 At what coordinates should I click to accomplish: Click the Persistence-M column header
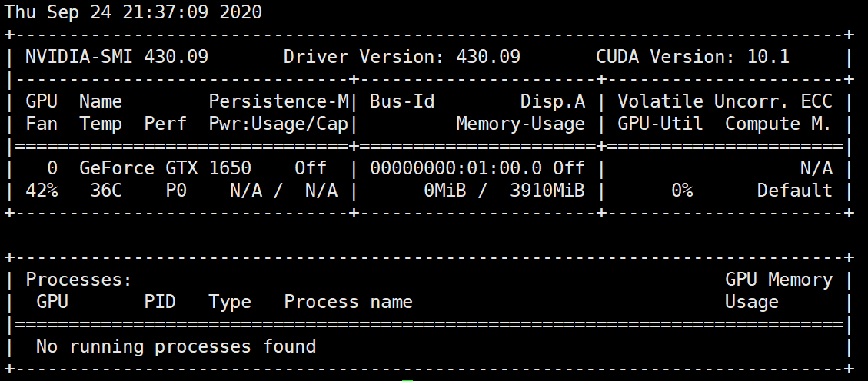pyautogui.click(x=279, y=101)
